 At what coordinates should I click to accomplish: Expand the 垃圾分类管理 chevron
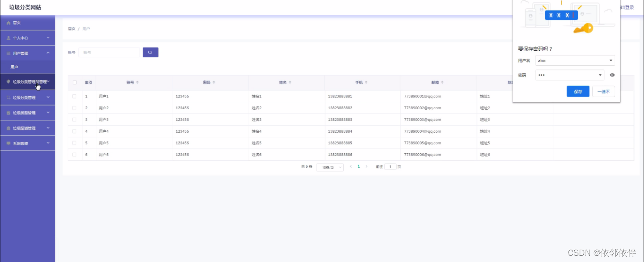pos(48,98)
